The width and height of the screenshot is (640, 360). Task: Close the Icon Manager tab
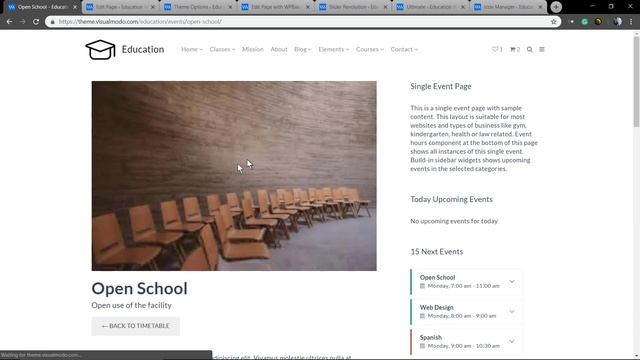[x=540, y=7]
